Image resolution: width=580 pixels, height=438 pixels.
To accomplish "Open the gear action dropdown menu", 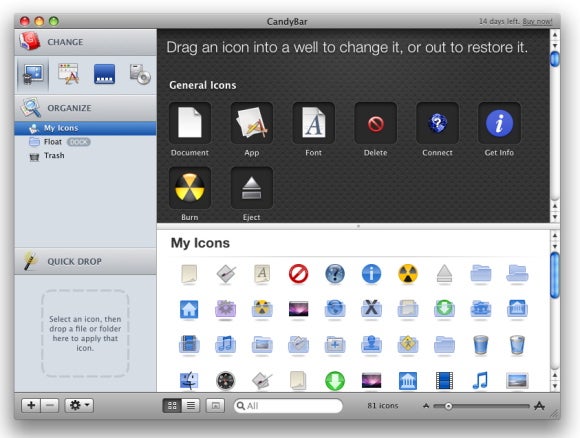I will tap(79, 405).
